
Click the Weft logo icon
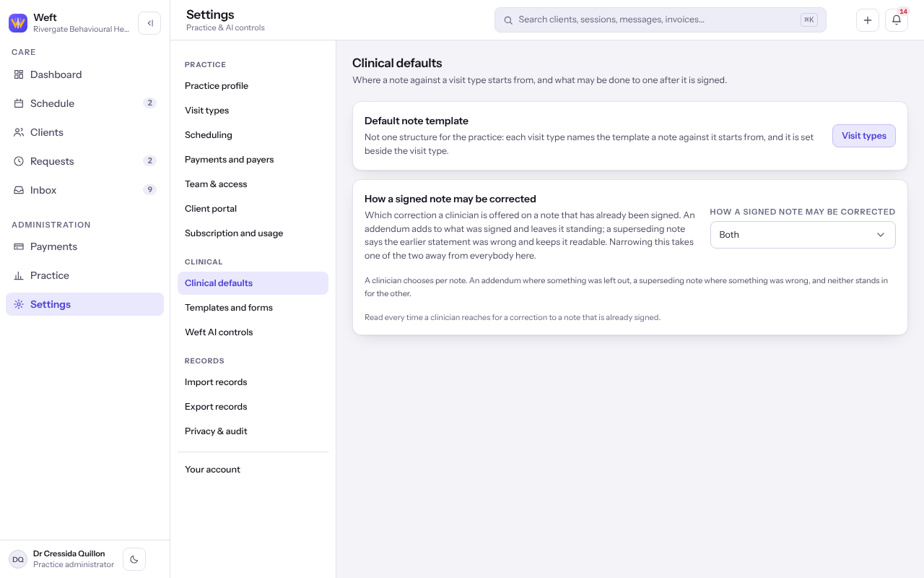tap(18, 23)
